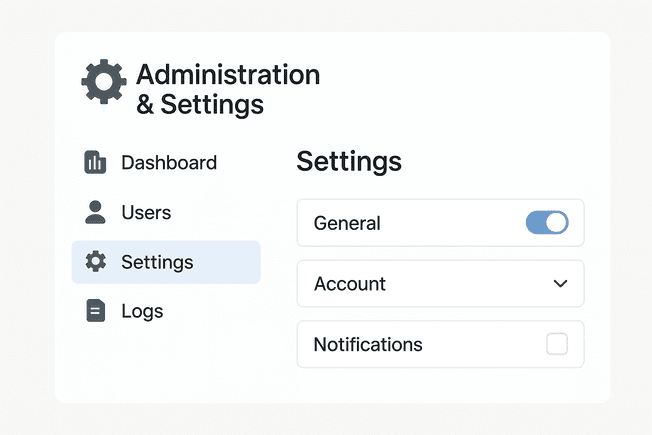Click the Administration & Settings title

pos(227,89)
